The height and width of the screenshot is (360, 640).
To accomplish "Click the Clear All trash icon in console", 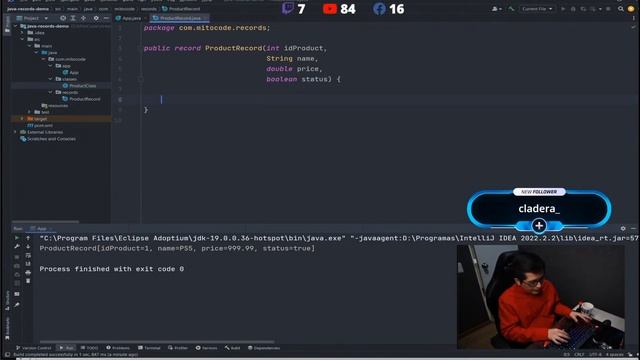I will (x=28, y=281).
